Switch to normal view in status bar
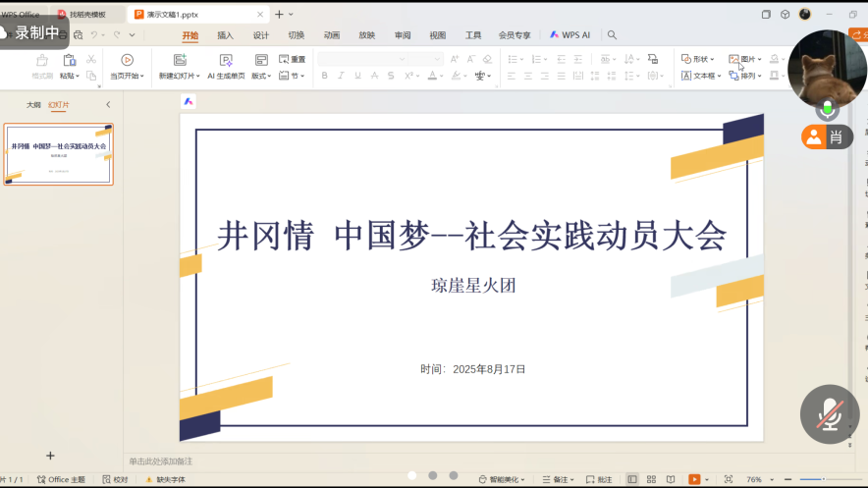The width and height of the screenshot is (868, 488). tap(632, 480)
